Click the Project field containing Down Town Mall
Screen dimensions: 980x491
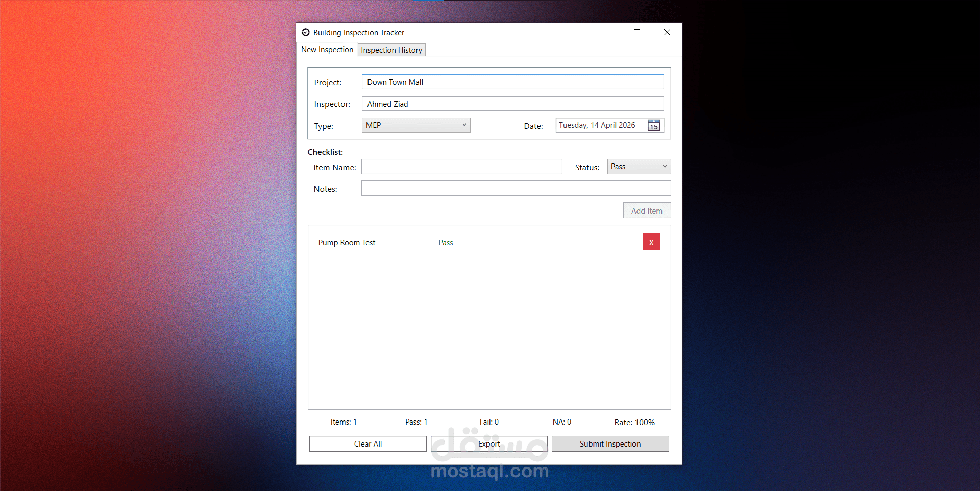(512, 82)
